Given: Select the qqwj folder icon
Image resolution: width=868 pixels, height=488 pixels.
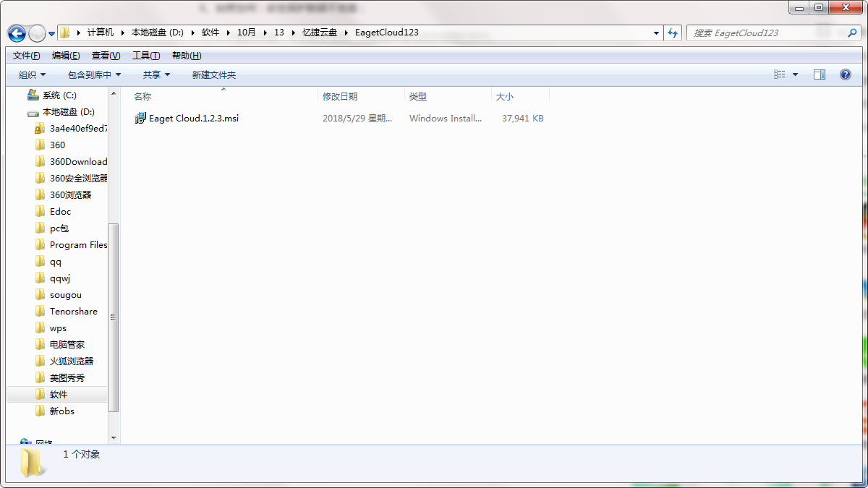Looking at the screenshot, I should coord(41,278).
